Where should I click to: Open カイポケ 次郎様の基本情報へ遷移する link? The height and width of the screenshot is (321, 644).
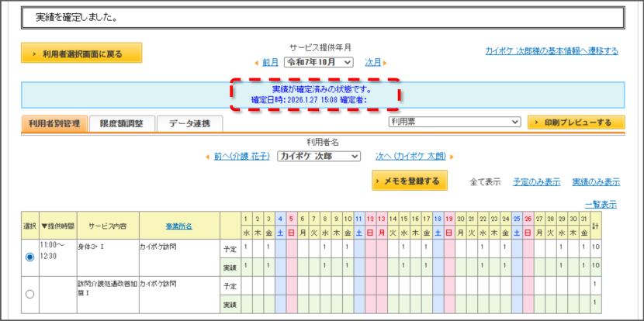tap(552, 51)
